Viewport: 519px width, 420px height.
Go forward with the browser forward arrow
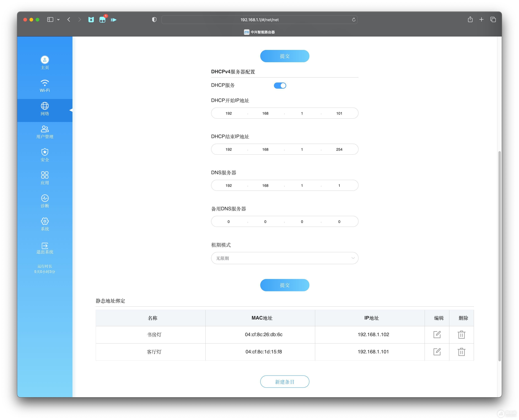coord(80,20)
